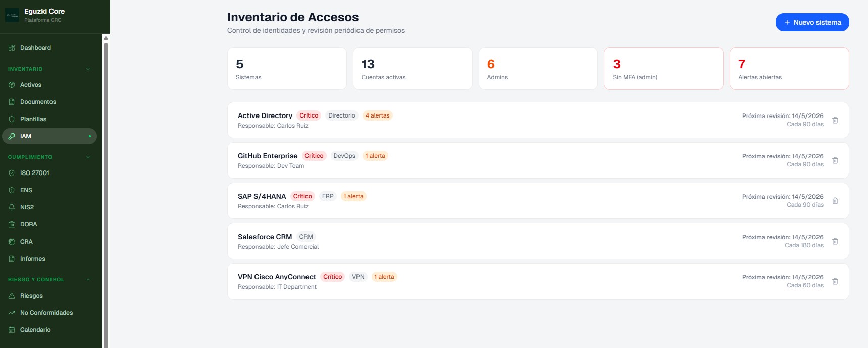The height and width of the screenshot is (348, 868).
Task: Delete the Active Directory system via trash icon
Action: [x=835, y=120]
